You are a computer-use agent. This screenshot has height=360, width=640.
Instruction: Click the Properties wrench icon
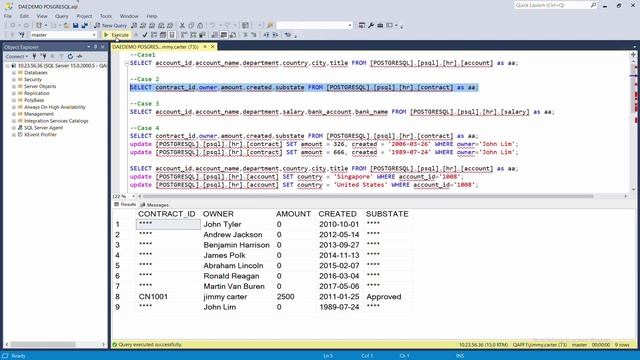pyautogui.click(x=371, y=25)
